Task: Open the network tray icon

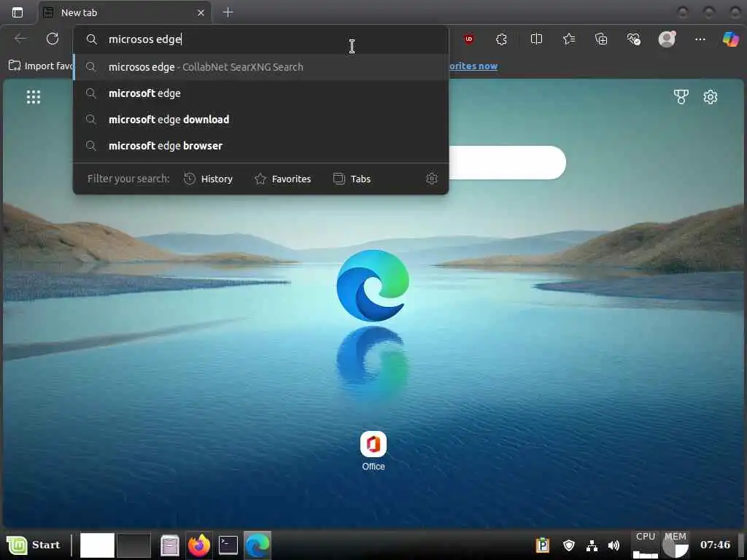Action: pos(592,545)
